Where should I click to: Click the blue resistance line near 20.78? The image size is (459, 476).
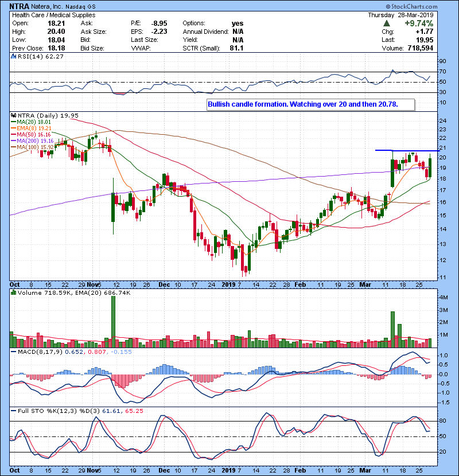[407, 151]
